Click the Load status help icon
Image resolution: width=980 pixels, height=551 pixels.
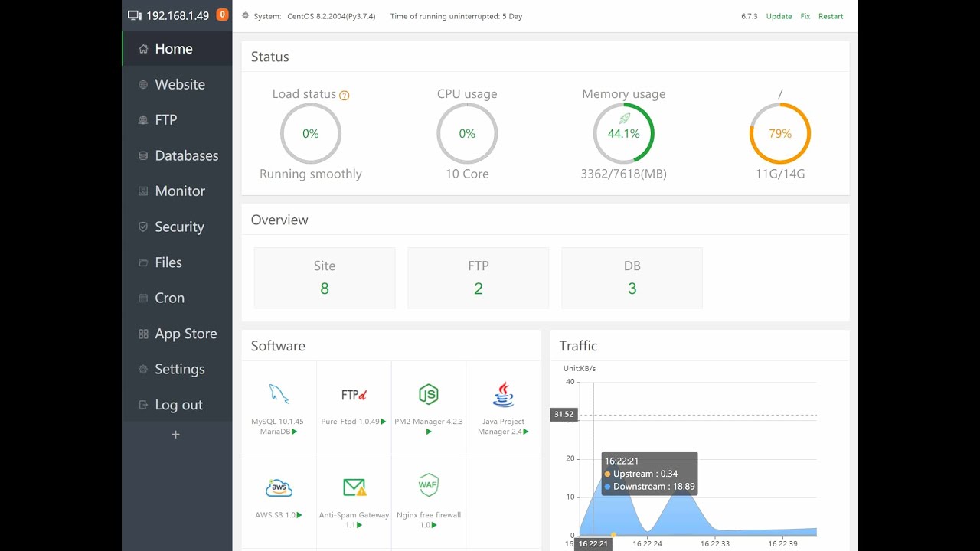pos(345,96)
